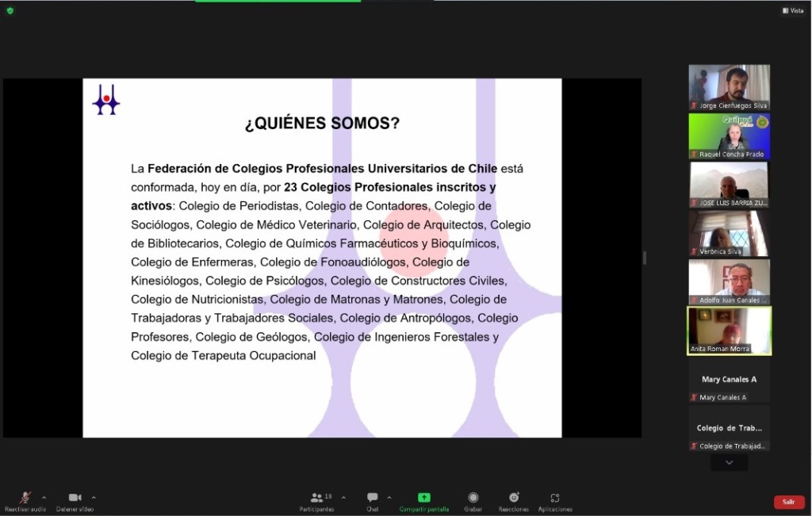Click the Reactivar audio microphone icon
Image resolution: width=812 pixels, height=516 pixels.
[x=25, y=497]
